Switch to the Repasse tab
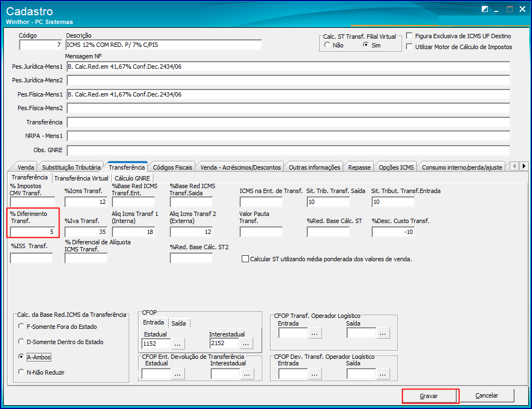 [x=359, y=167]
